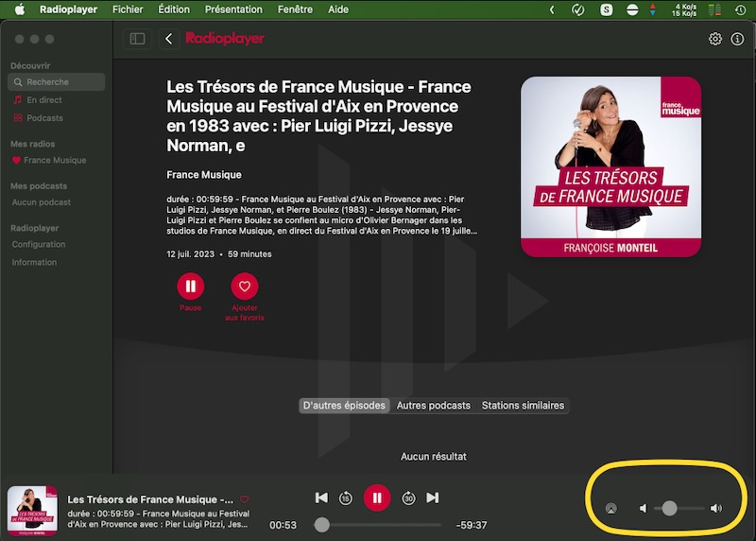Open the Présentation menu
This screenshot has width=756, height=541.
pos(233,9)
